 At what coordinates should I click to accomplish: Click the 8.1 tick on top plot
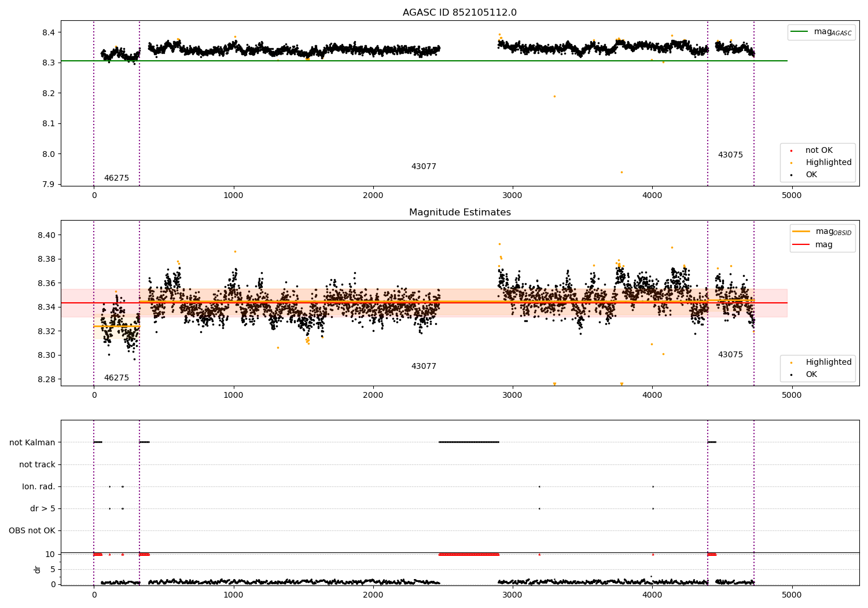(49, 124)
